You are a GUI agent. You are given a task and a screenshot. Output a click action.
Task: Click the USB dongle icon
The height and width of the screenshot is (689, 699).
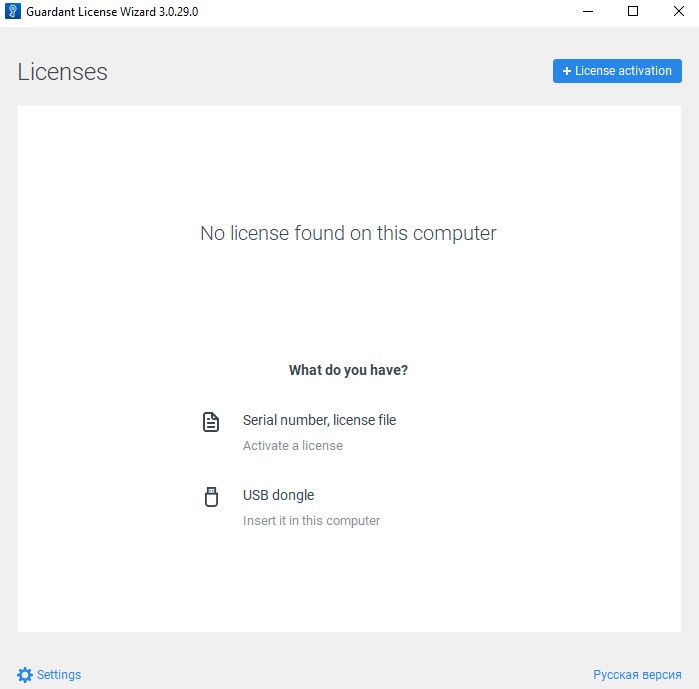(211, 497)
